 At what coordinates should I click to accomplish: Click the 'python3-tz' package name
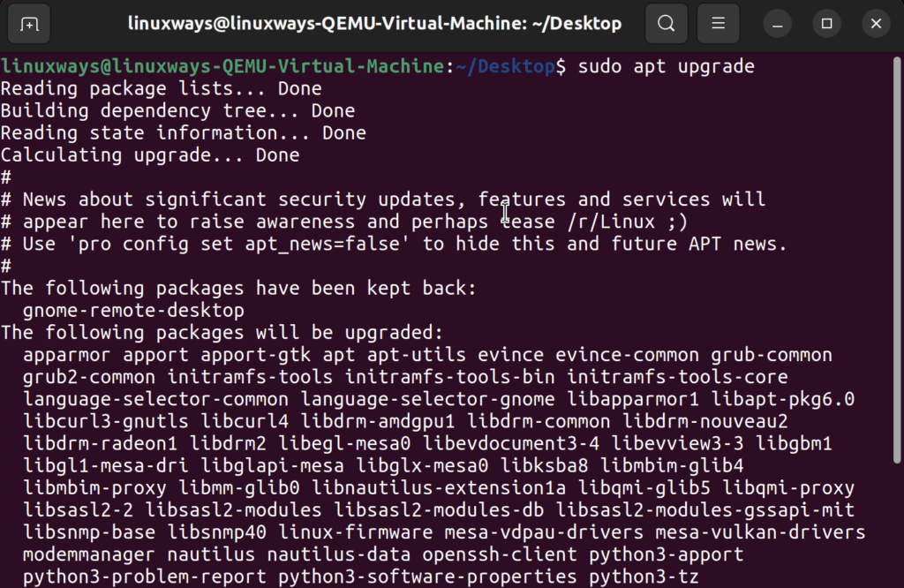pyautogui.click(x=644, y=577)
